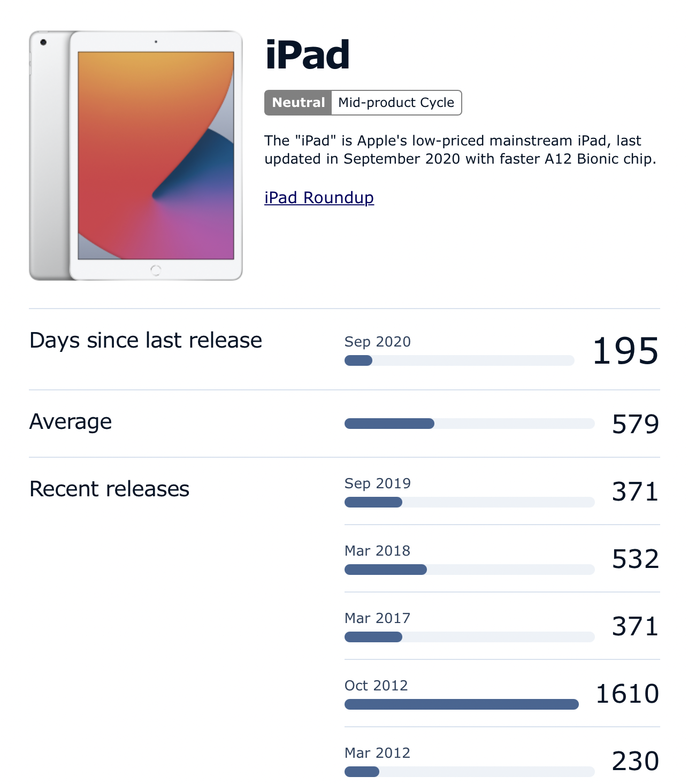Click the Average days progress bar

coord(469,424)
